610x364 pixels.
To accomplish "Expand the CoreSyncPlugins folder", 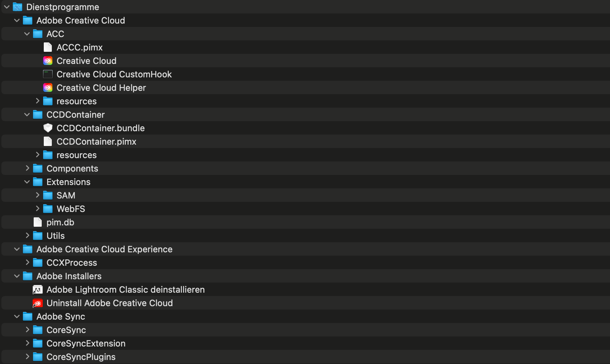I will (x=27, y=357).
